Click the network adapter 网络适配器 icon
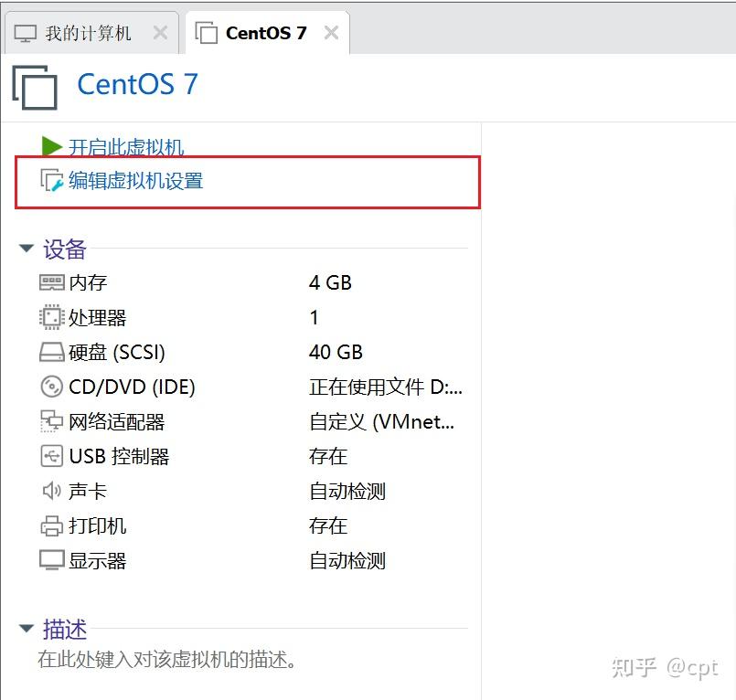 (51, 421)
